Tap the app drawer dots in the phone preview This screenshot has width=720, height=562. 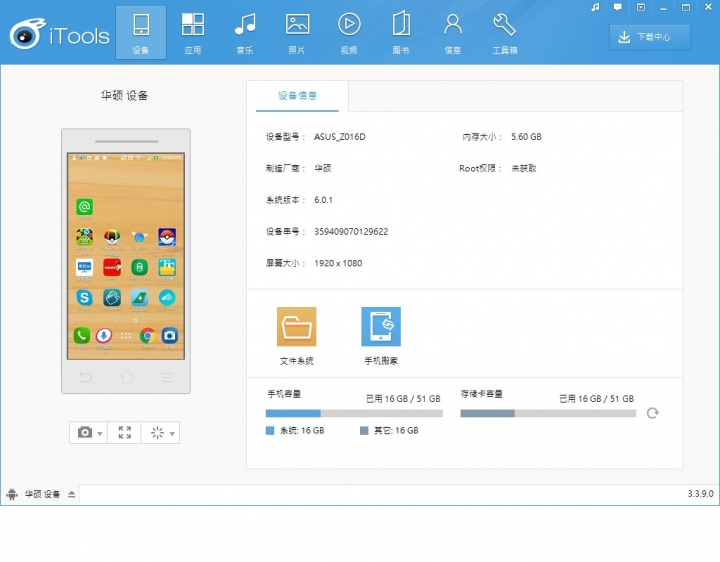click(x=126, y=336)
